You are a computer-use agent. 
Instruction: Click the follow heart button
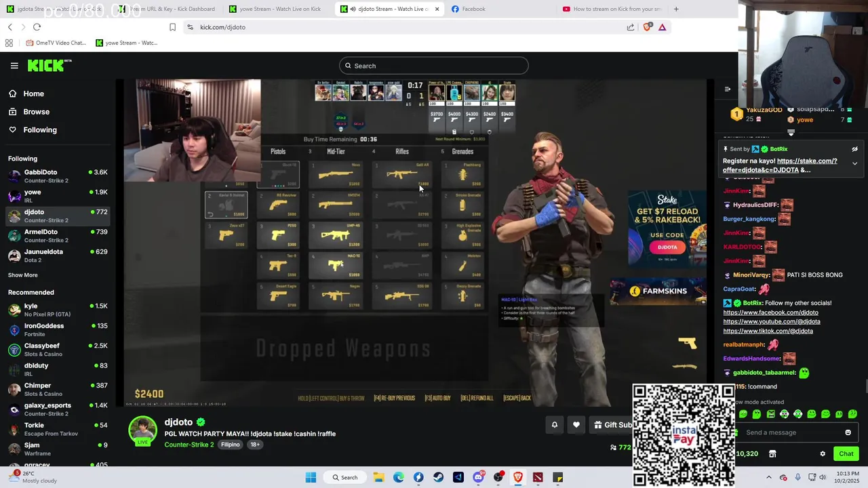pyautogui.click(x=576, y=425)
